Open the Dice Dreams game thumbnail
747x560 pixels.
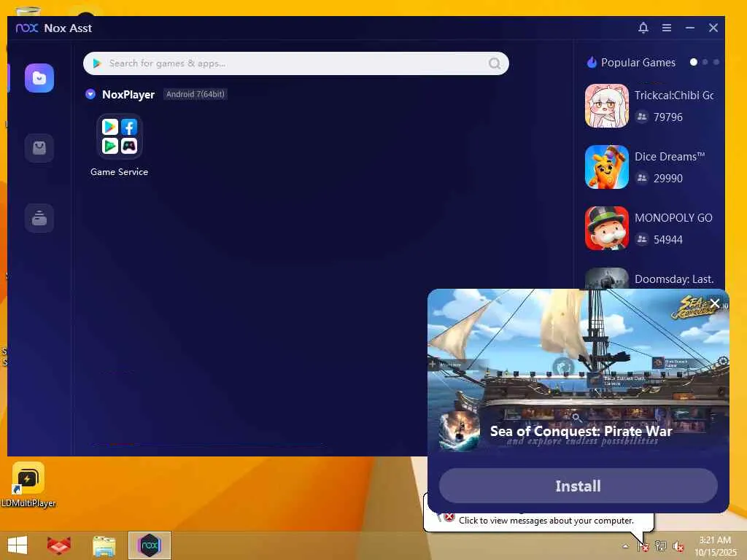[607, 167]
